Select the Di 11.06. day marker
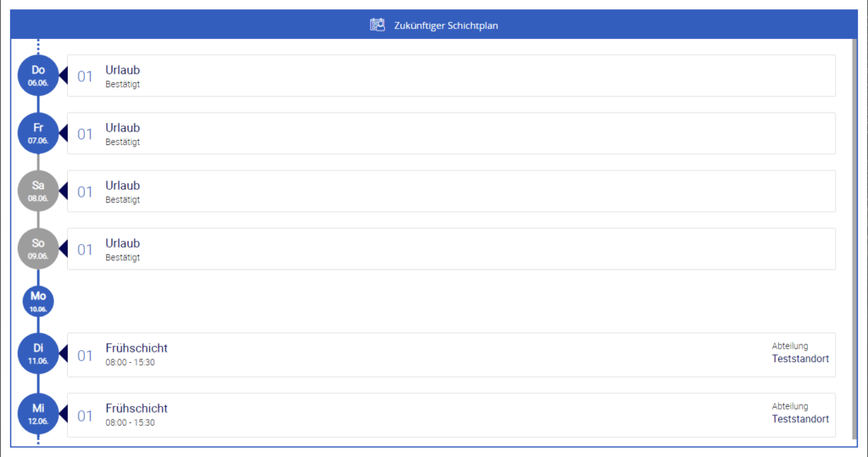This screenshot has height=457, width=868. [38, 354]
